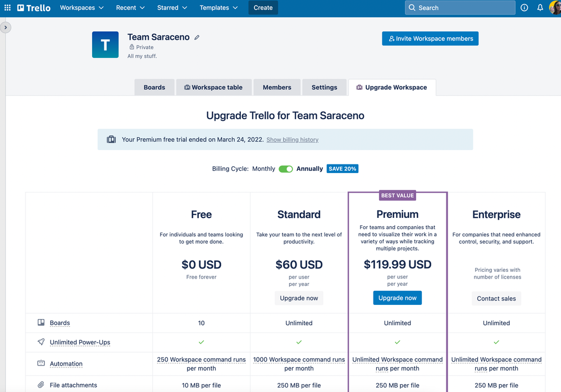
Task: Click the lock icon beside Private
Action: 131,47
